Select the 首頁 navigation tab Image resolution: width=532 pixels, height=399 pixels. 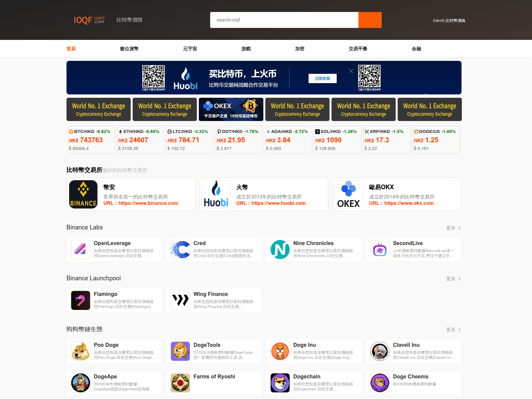coord(71,49)
